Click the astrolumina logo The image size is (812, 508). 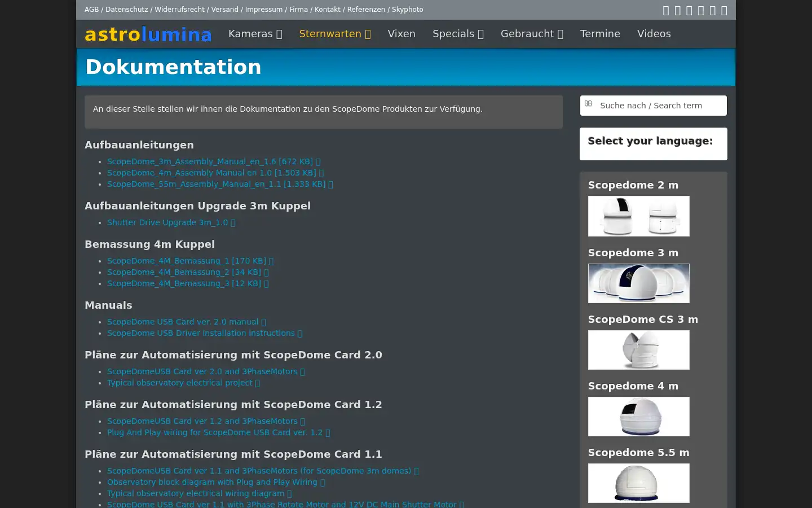click(148, 34)
